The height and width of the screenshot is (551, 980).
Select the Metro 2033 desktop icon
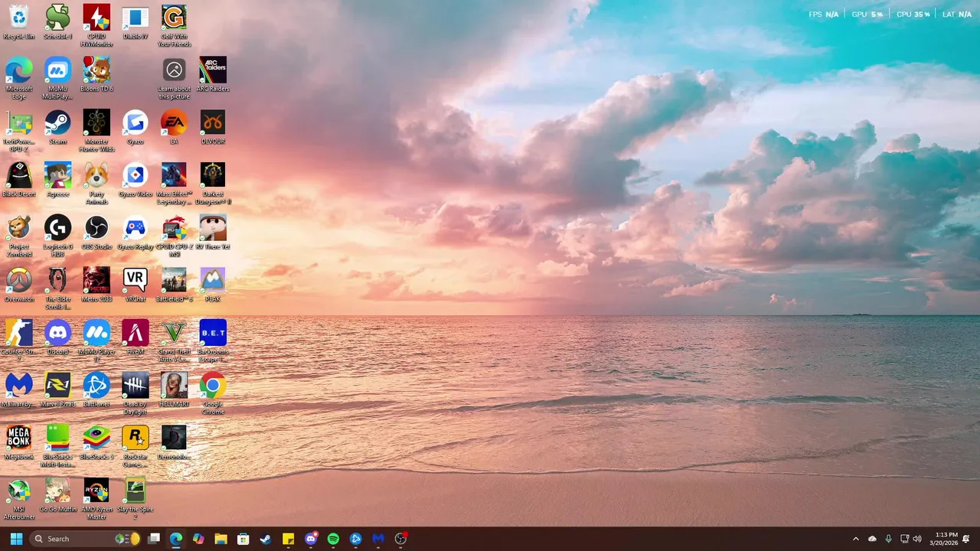96,285
